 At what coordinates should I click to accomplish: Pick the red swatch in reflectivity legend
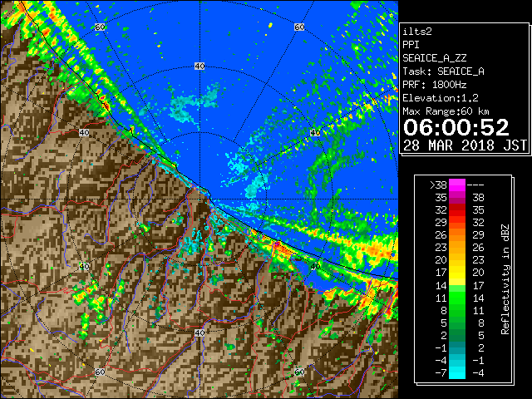click(457, 210)
